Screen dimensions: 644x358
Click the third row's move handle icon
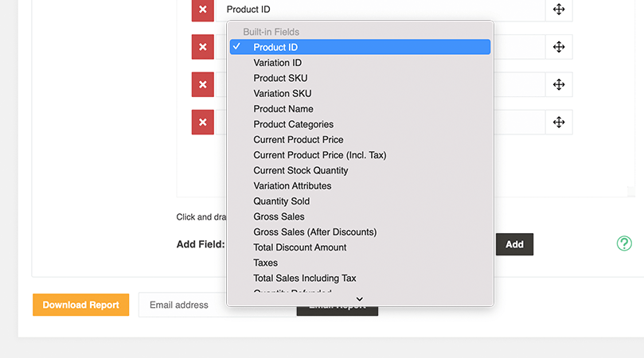coord(559,84)
